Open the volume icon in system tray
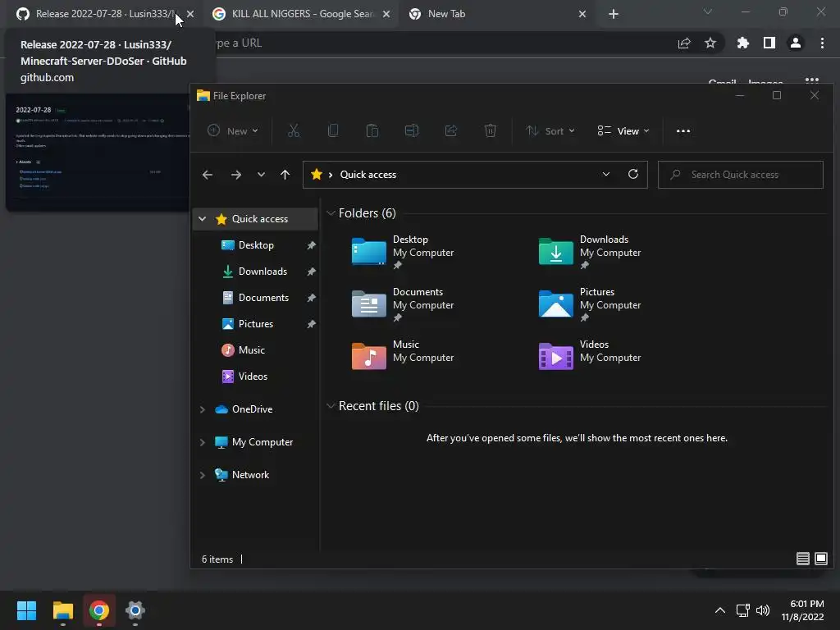The width and height of the screenshot is (840, 630). [x=763, y=610]
